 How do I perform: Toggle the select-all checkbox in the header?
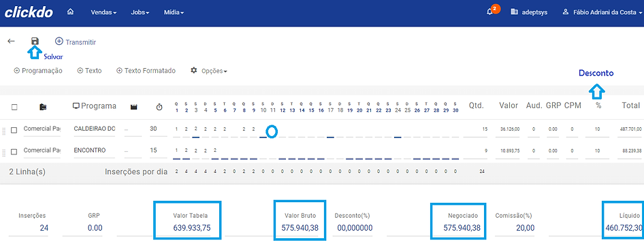(x=14, y=107)
